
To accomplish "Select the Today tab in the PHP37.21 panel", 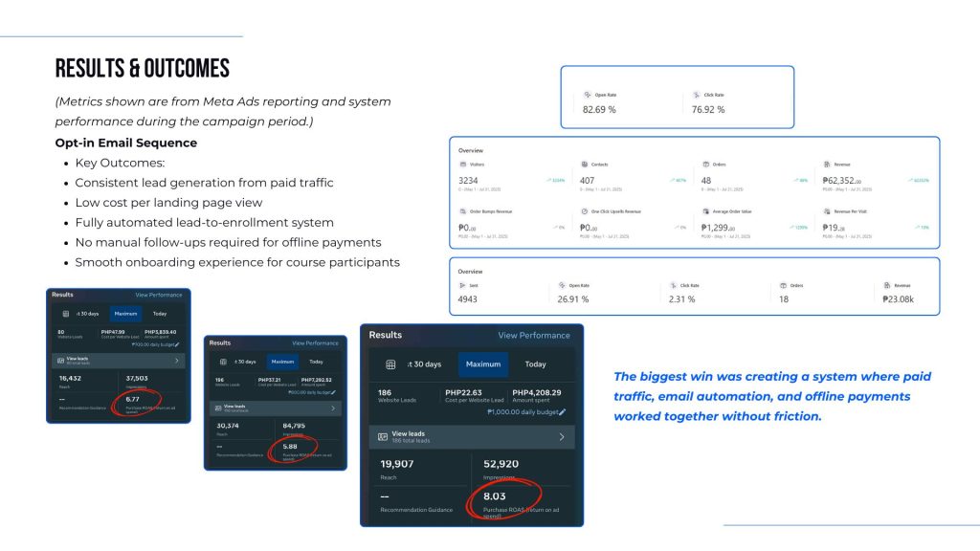I will coord(316,362).
